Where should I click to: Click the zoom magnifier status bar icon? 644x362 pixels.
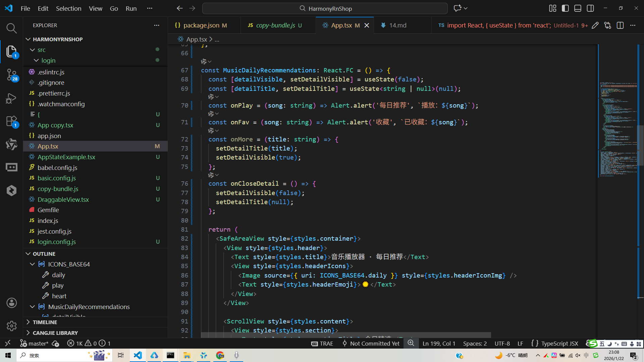coord(411,343)
